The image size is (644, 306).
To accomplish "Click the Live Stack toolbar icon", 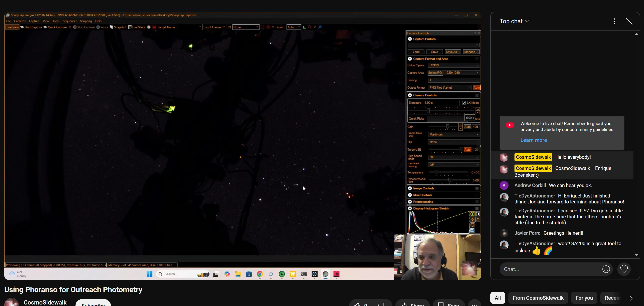I will click(x=130, y=27).
